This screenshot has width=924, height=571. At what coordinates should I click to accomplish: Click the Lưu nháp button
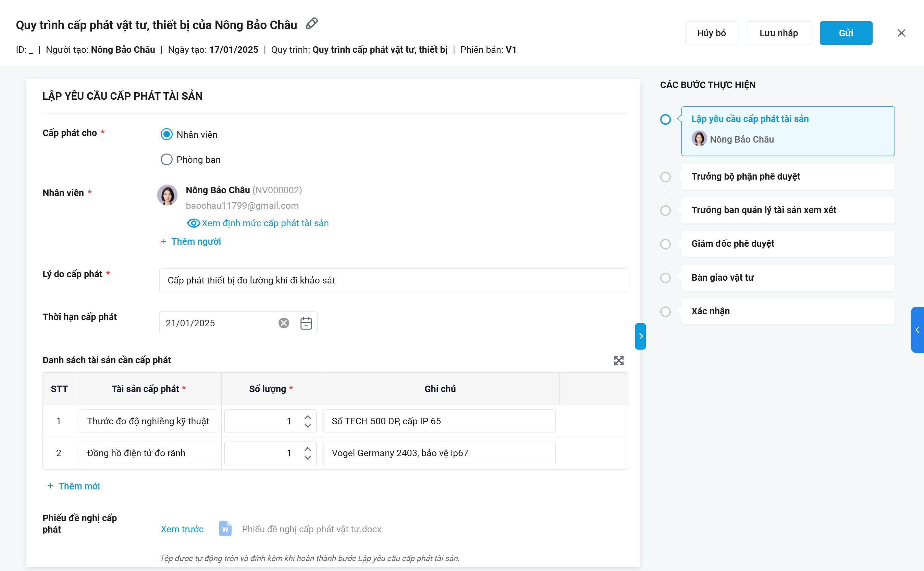[x=778, y=33]
